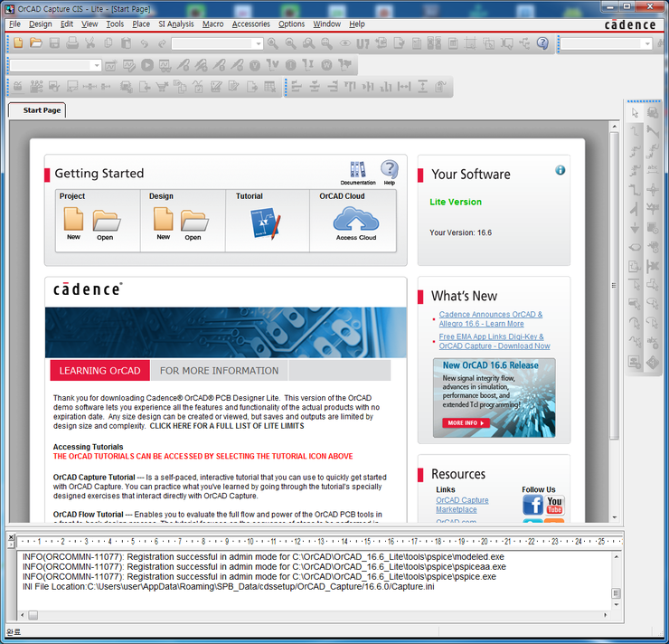Click the Open folder toolbar icon

click(36, 43)
